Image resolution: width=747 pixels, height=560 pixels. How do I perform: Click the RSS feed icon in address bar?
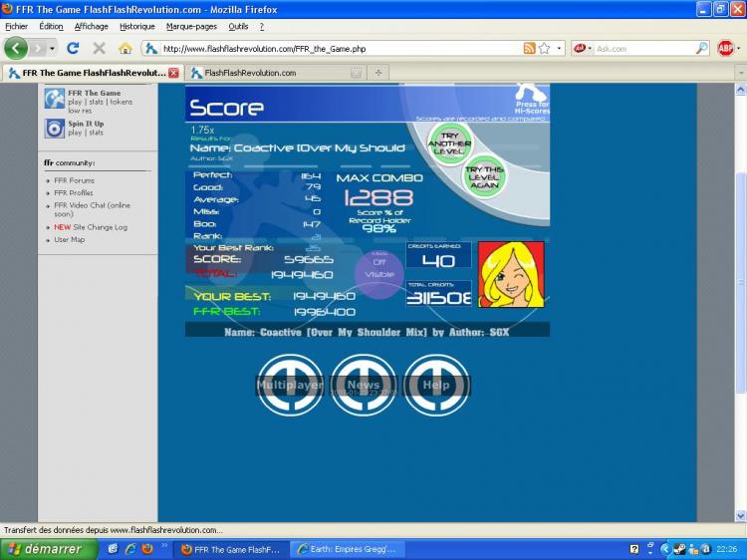[x=530, y=48]
